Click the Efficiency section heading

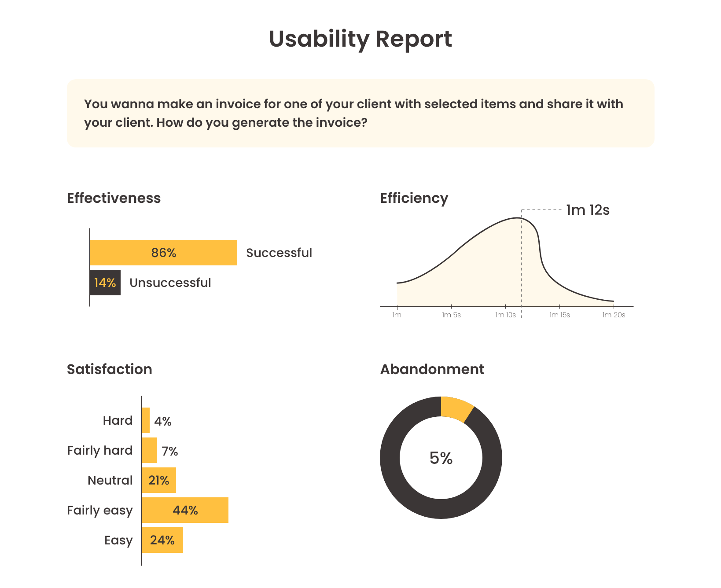[414, 198]
